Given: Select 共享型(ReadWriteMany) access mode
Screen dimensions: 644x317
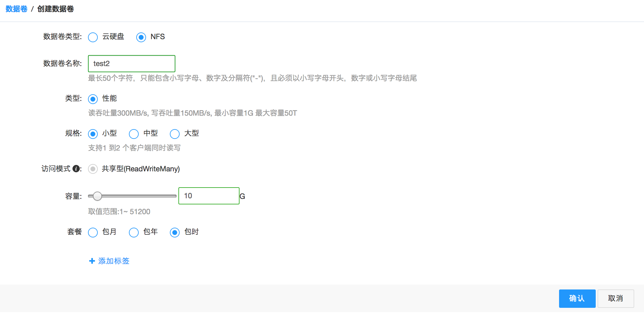Looking at the screenshot, I should click(93, 169).
